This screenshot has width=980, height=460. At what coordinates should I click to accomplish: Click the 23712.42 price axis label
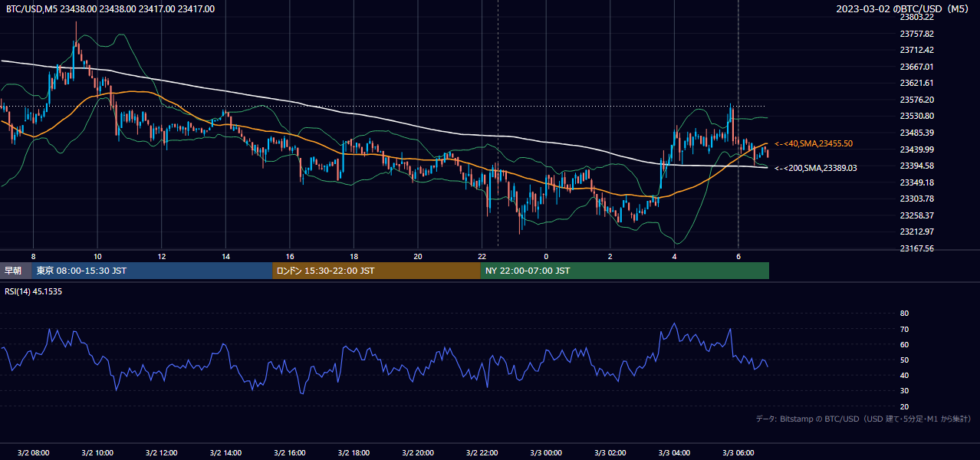916,50
